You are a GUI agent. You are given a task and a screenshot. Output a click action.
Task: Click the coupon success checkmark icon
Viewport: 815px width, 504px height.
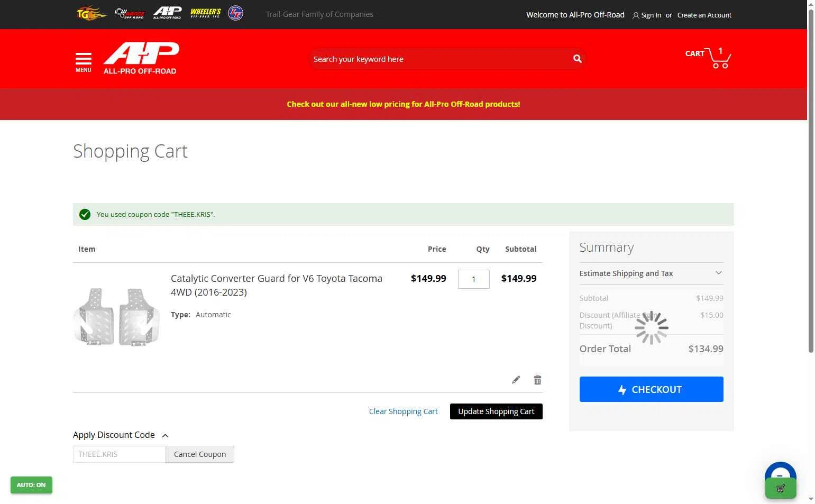tap(85, 214)
